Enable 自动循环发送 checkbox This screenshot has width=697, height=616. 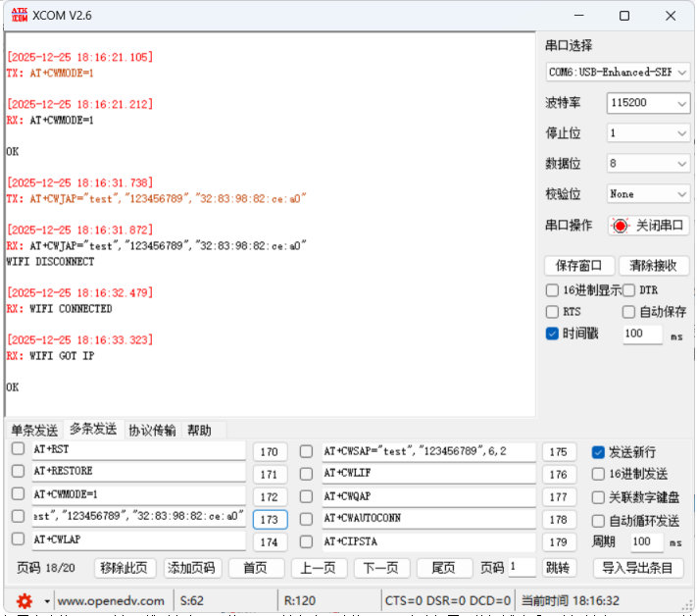pyautogui.click(x=598, y=521)
